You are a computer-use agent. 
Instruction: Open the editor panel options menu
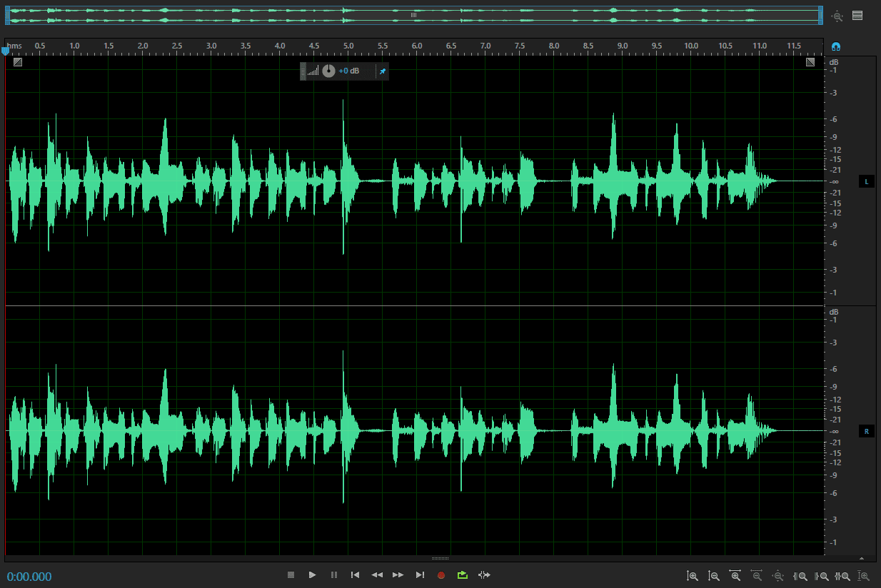point(857,15)
